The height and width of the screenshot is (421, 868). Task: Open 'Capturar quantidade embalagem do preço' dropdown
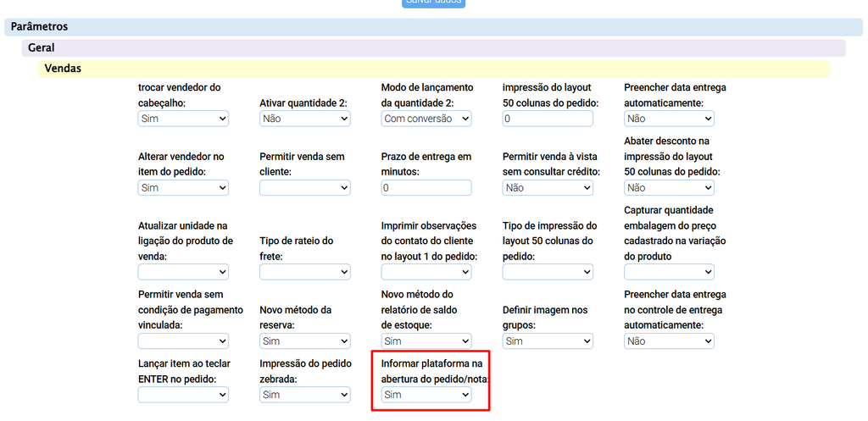point(670,272)
